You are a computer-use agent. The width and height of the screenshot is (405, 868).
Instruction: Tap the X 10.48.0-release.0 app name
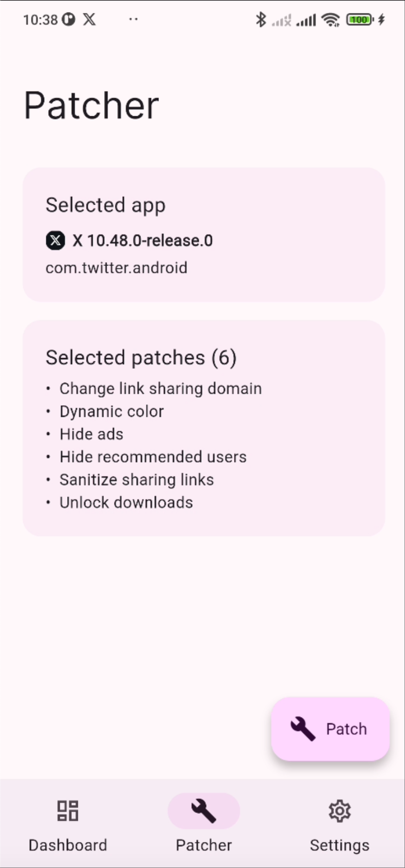(x=143, y=240)
